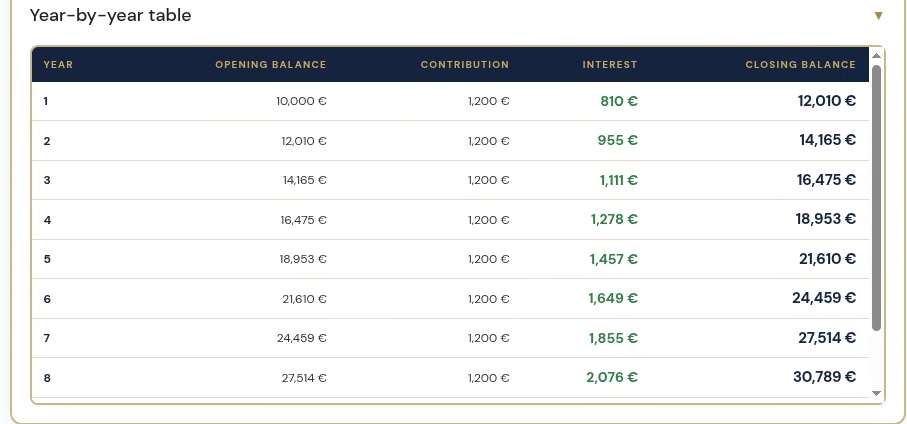Click the 1,649 € interest for year 6

(x=613, y=298)
